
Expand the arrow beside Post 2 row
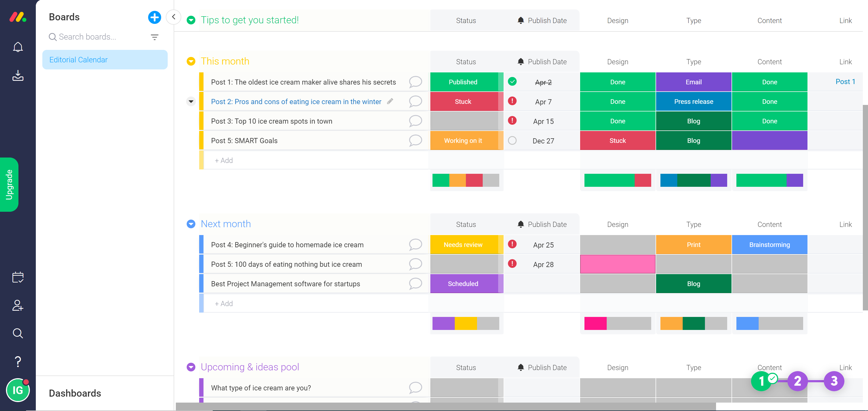pos(191,101)
